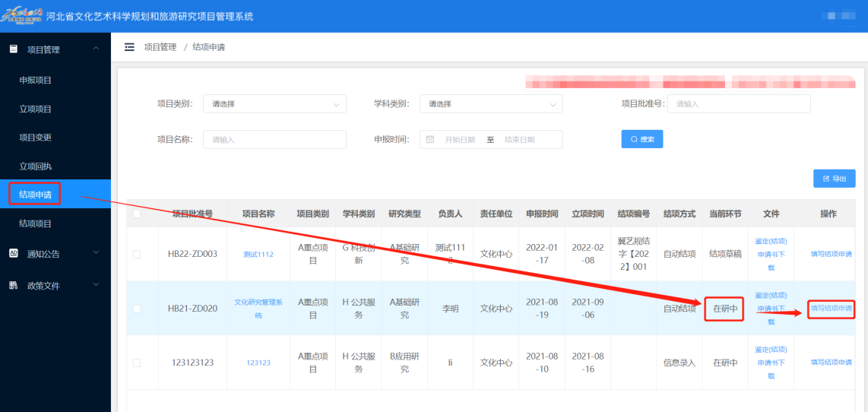Click the sidebar collapse hamburger icon
868x412 pixels.
pyautogui.click(x=129, y=47)
